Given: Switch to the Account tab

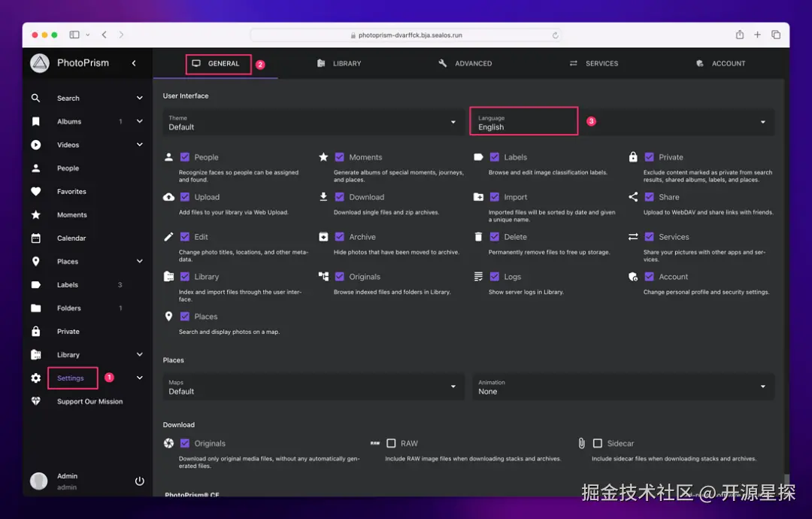Looking at the screenshot, I should click(720, 63).
